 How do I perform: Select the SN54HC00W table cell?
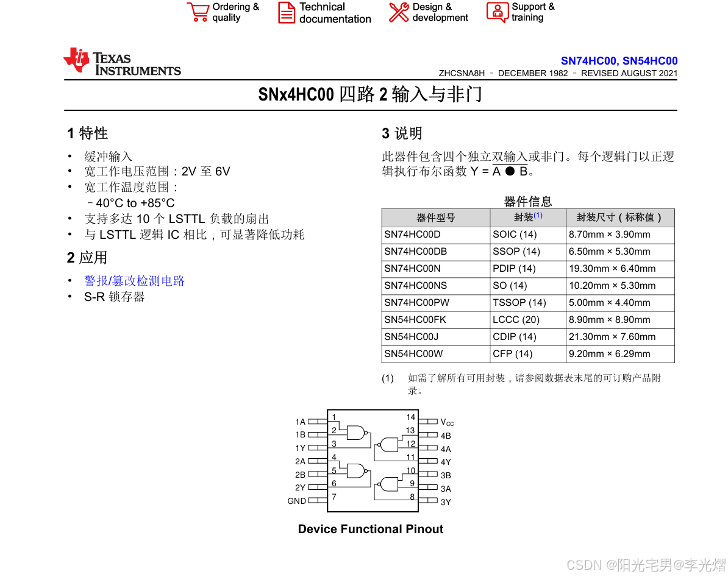tap(435, 354)
